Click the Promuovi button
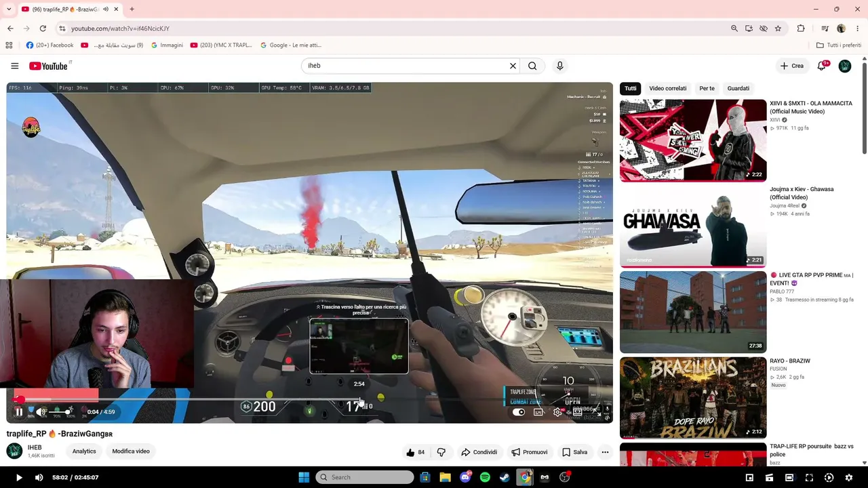This screenshot has height=488, width=868. [530, 452]
